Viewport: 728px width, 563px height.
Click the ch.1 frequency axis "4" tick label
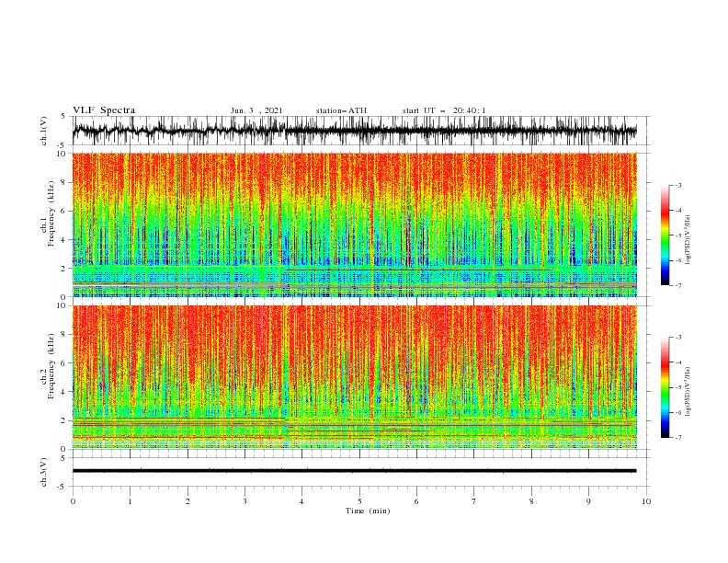click(63, 240)
